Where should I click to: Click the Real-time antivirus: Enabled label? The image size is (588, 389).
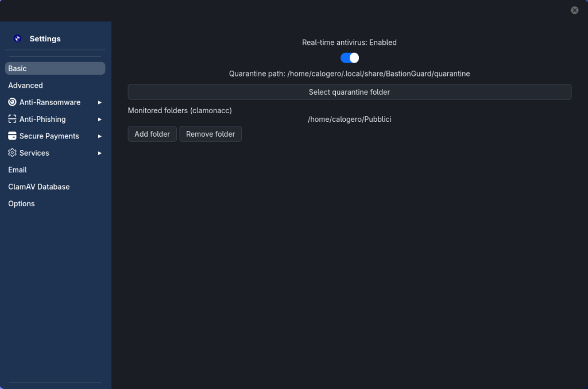(350, 43)
